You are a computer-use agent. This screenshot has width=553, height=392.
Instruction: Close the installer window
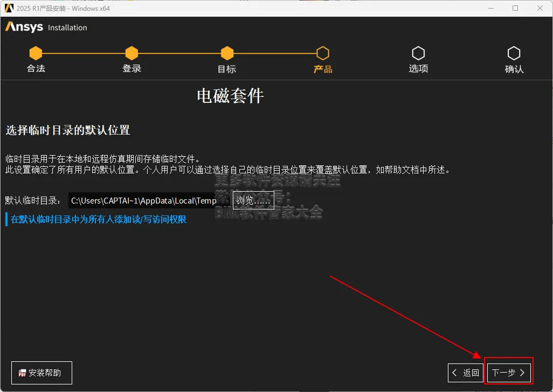[540, 8]
